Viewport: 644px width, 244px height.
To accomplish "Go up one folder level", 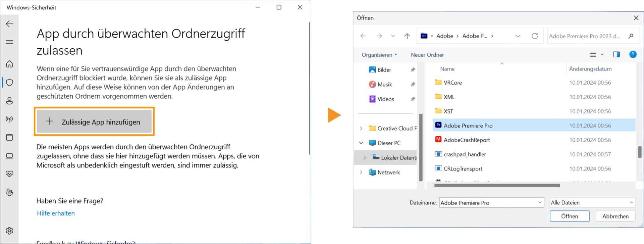I will click(407, 36).
